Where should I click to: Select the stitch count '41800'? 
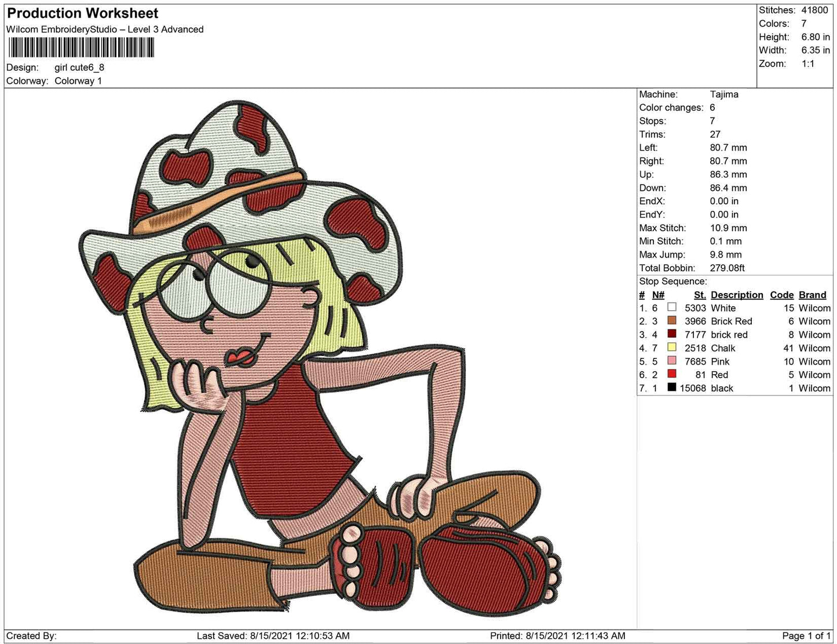815,10
